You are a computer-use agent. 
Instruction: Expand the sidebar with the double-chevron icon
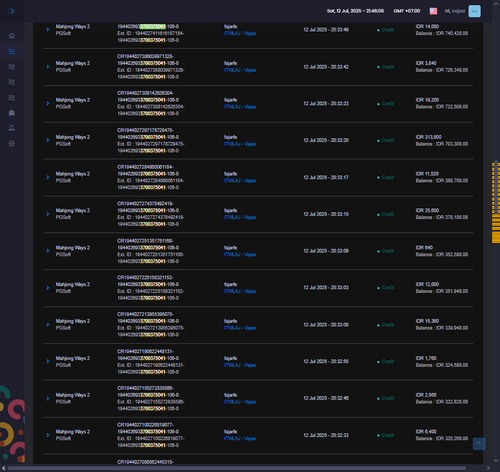[11, 11]
